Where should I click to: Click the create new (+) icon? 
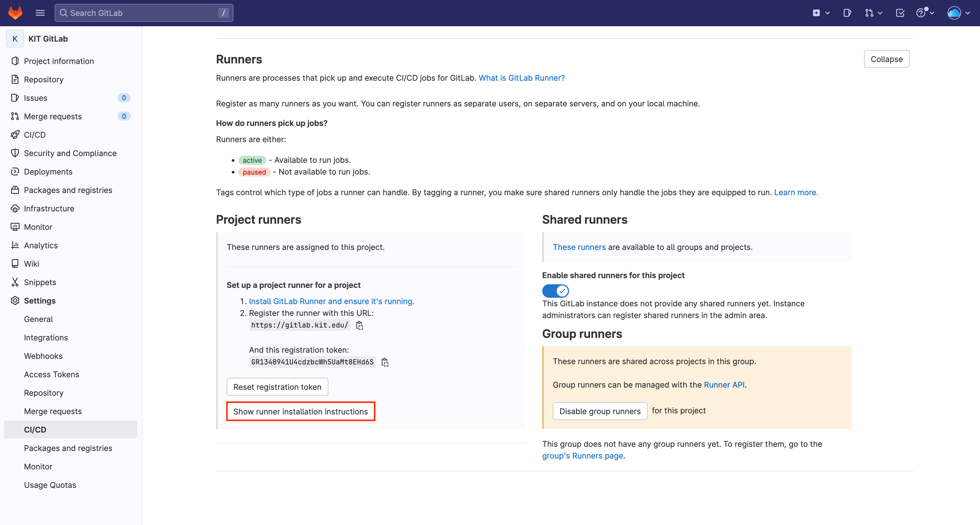(816, 13)
